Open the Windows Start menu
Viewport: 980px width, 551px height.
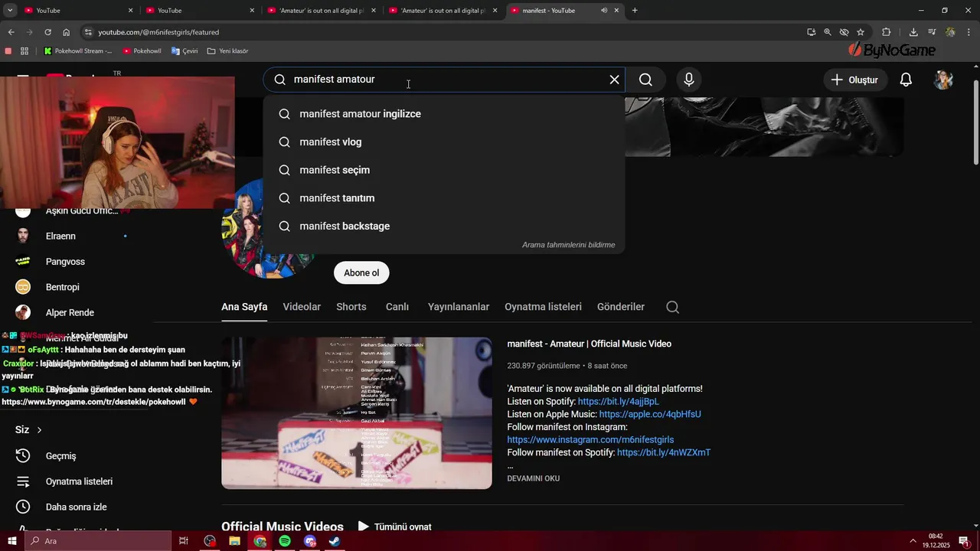coord(11,541)
